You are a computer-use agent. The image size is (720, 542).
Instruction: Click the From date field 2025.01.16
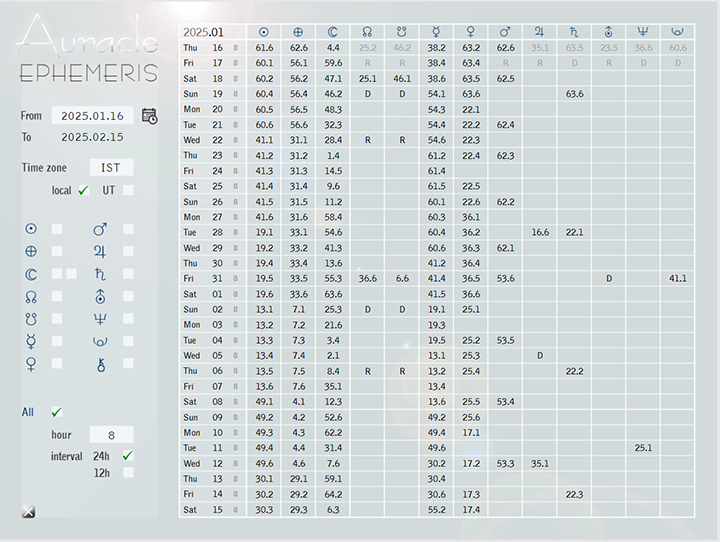tap(93, 116)
